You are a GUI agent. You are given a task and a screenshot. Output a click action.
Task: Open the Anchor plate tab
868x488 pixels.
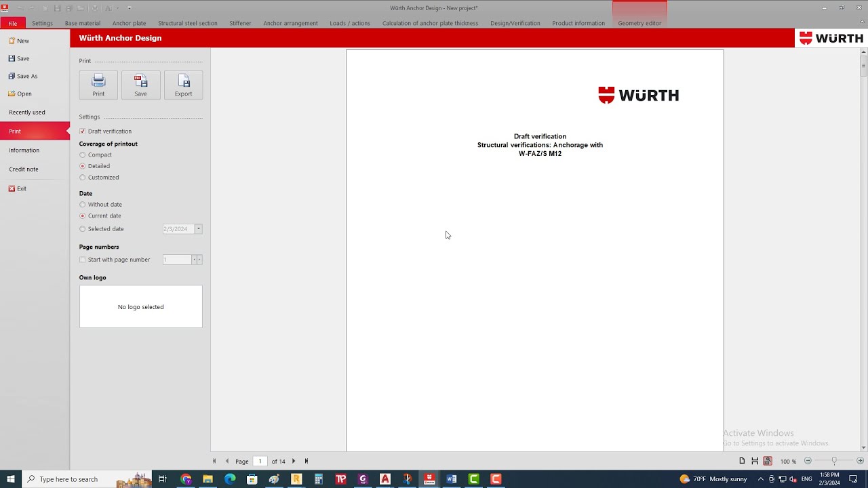(129, 23)
